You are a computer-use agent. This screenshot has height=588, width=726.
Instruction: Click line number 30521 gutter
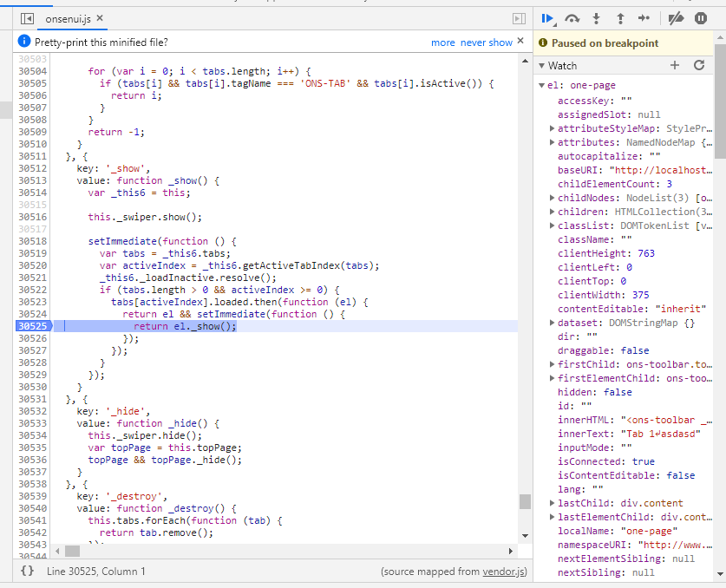pos(33,278)
